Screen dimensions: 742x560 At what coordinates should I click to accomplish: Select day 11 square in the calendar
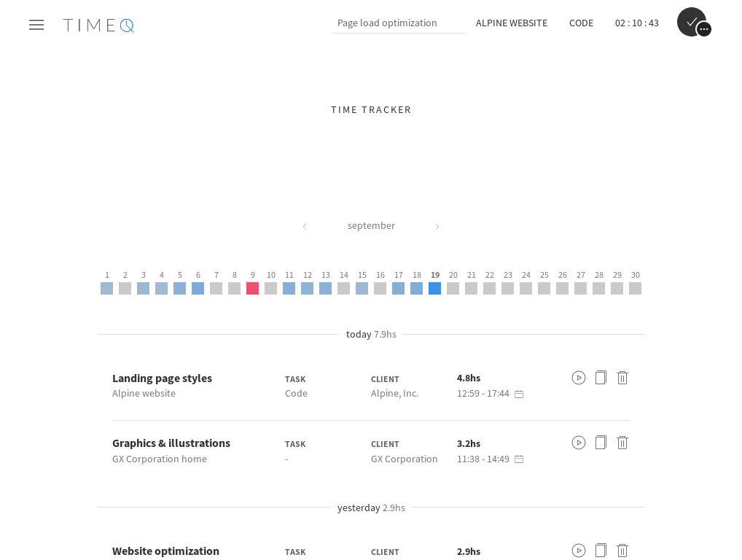[289, 288]
